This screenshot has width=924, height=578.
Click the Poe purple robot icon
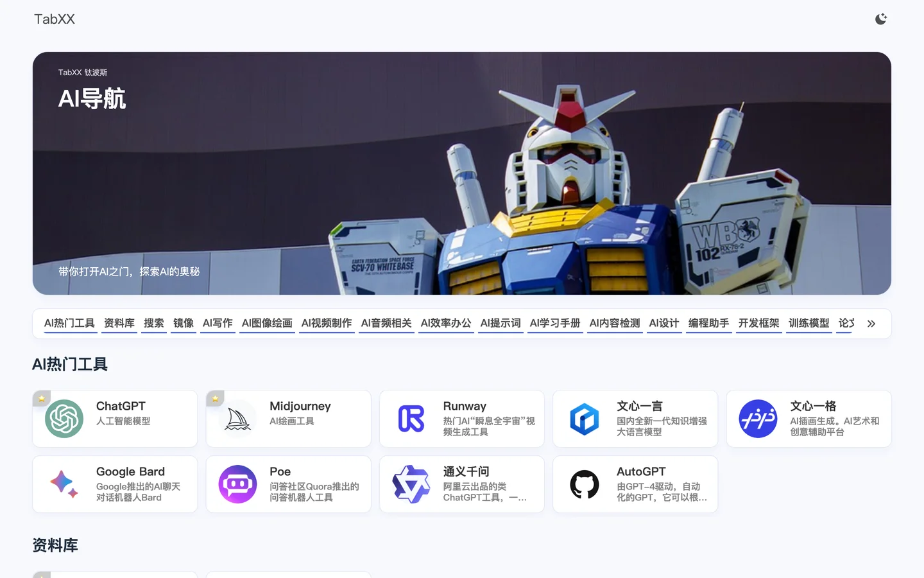237,484
